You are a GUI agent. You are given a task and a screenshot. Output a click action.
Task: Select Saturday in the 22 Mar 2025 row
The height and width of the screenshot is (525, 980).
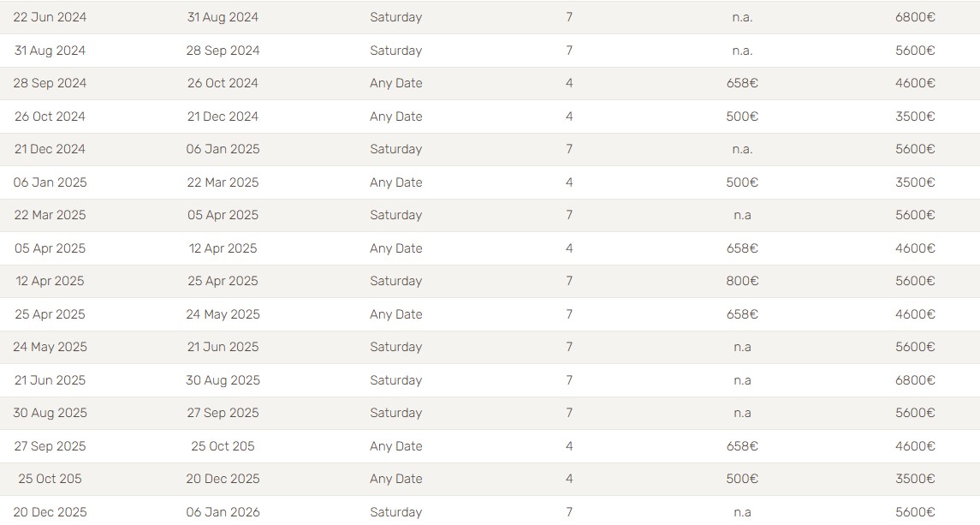tap(396, 215)
